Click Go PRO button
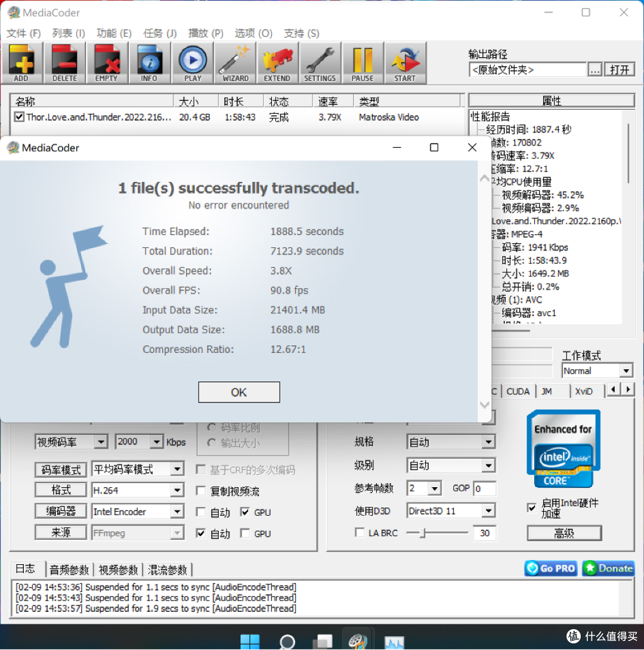The width and height of the screenshot is (644, 650). [550, 568]
